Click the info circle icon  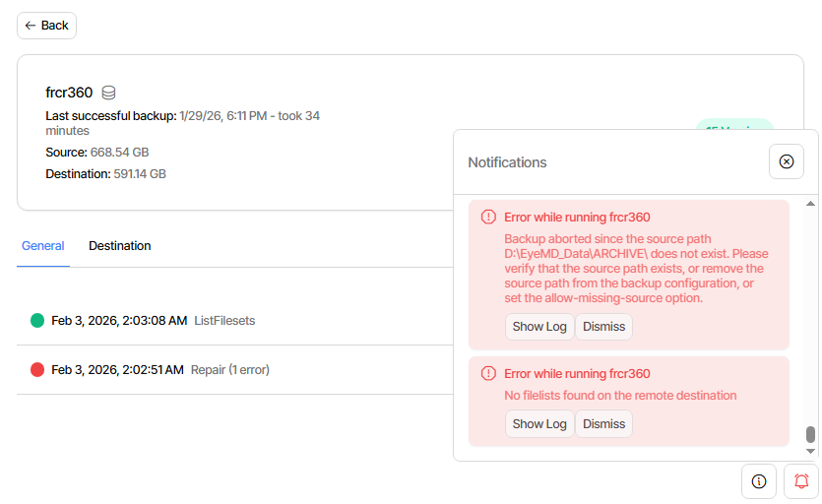pos(758,481)
